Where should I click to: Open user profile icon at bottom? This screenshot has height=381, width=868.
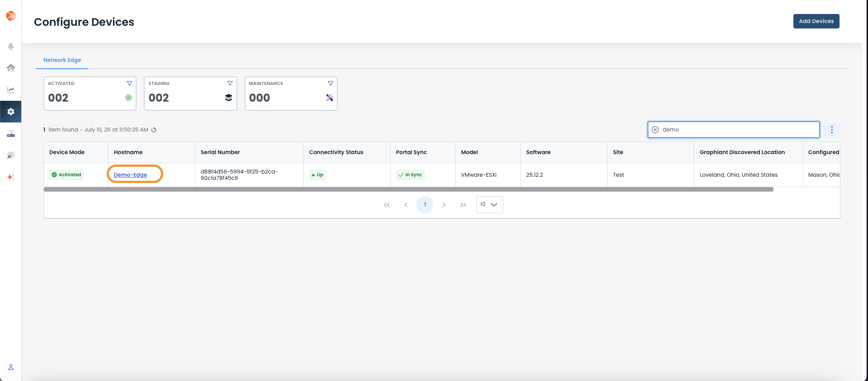(x=11, y=367)
